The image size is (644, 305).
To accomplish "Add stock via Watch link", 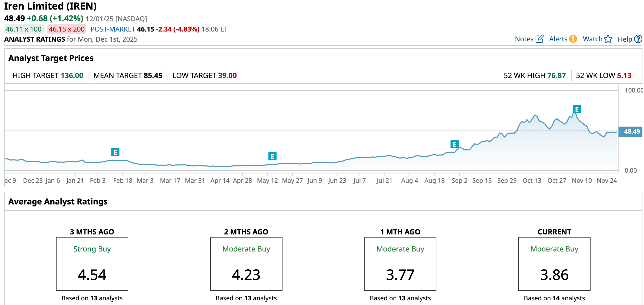I will (x=592, y=39).
